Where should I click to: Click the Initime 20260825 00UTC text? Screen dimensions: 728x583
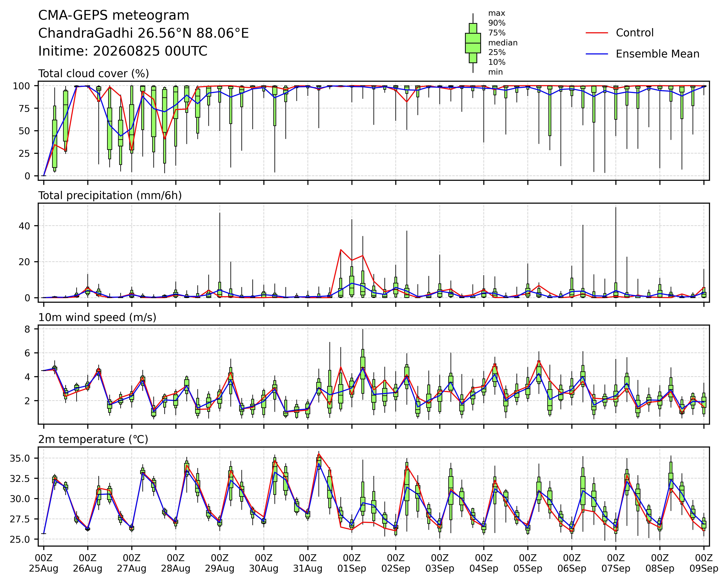[123, 51]
